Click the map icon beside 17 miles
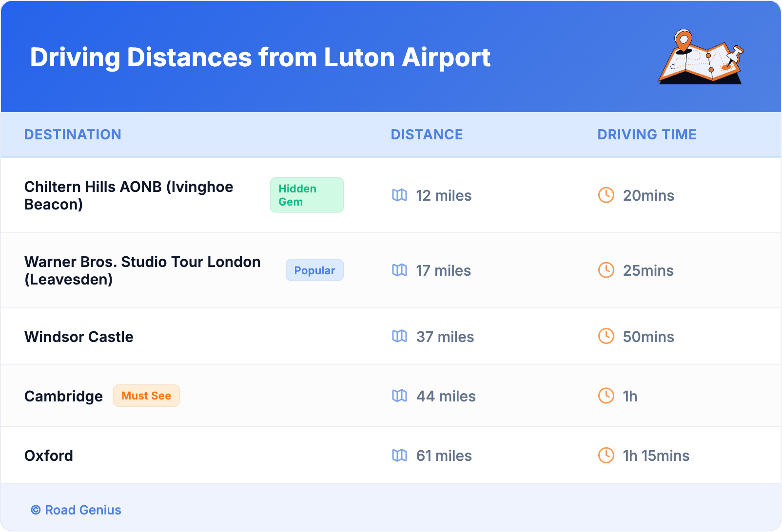Image resolution: width=782 pixels, height=532 pixels. pos(399,270)
